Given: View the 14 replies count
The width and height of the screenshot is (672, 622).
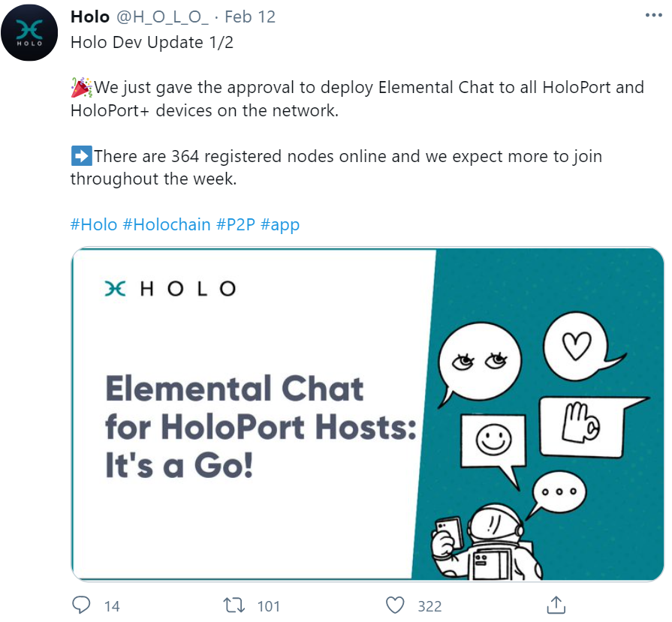Looking at the screenshot, I should 112,606.
